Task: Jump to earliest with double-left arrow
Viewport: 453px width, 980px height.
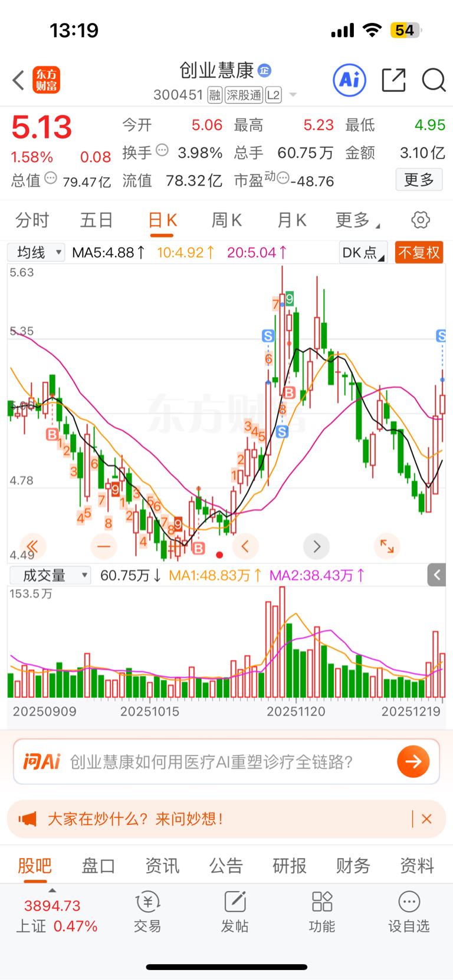Action: tap(32, 546)
